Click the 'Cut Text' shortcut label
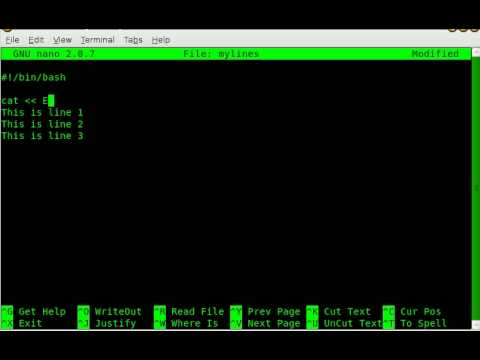The height and width of the screenshot is (360, 480). click(347, 312)
